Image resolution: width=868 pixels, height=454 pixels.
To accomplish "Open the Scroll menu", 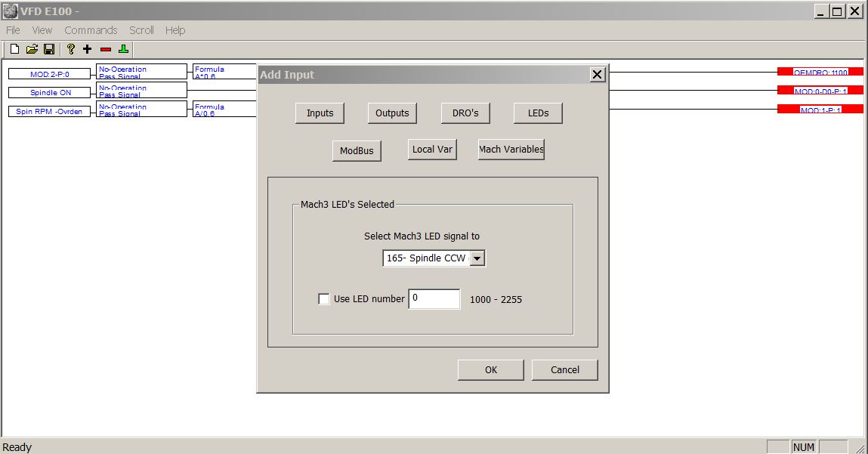I will coord(142,30).
